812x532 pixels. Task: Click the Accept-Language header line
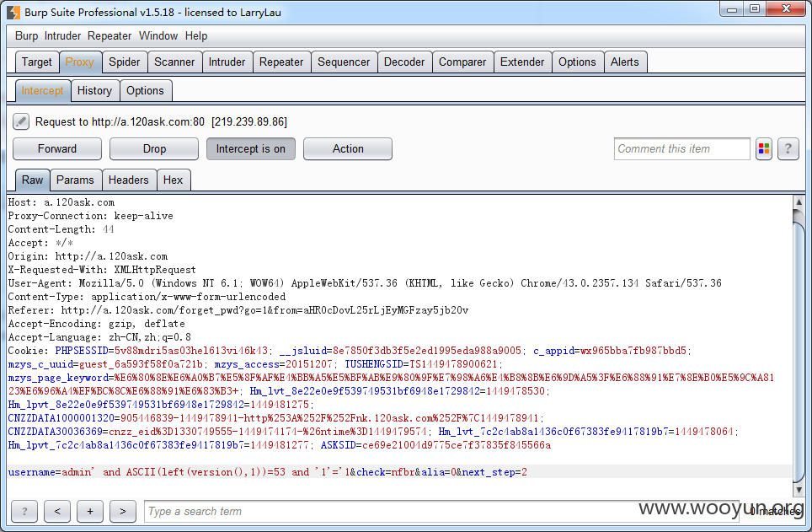coord(99,337)
